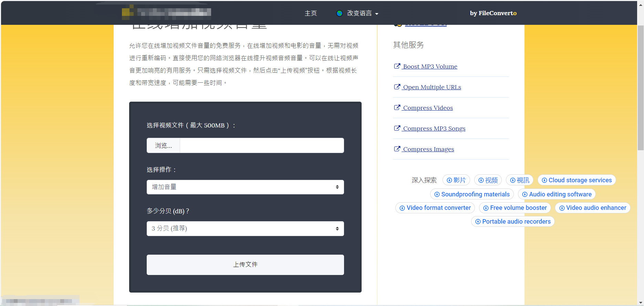Viewport: 644px width, 306px height.
Task: Select the Portable audio recorders tag
Action: (x=513, y=222)
